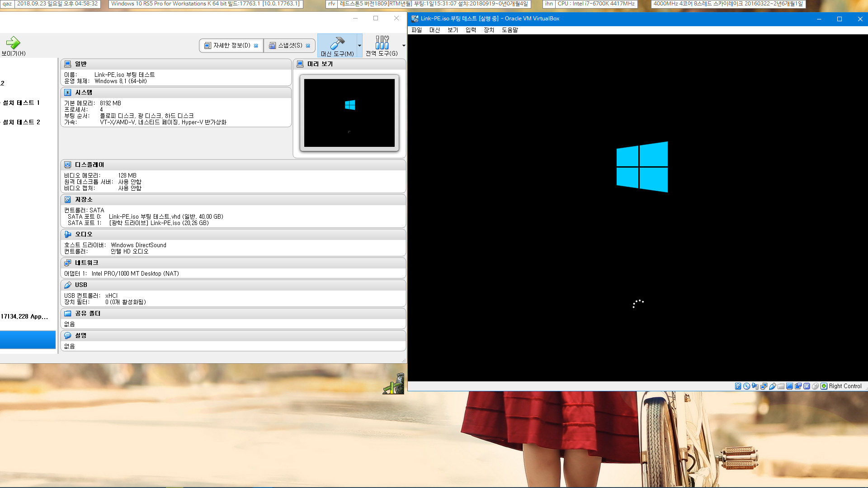
Task: Click shared folders status icon
Action: tap(781, 386)
